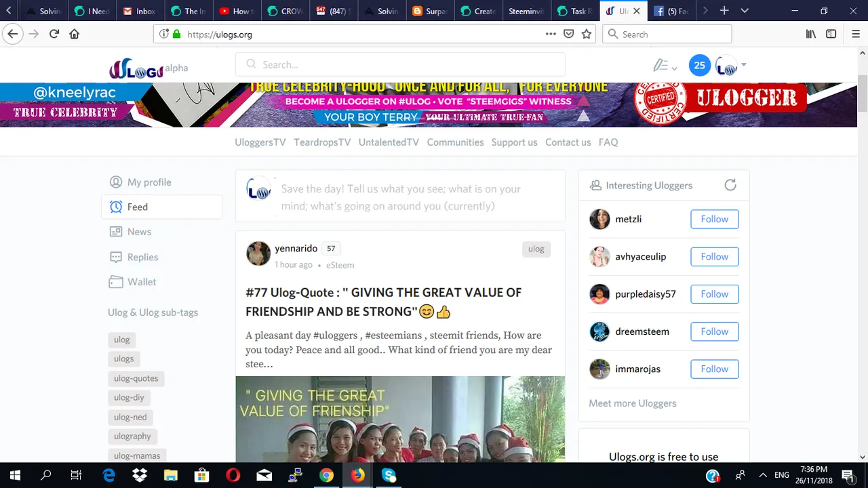The width and height of the screenshot is (868, 488).
Task: Open the Communities menu item
Action: (x=455, y=142)
